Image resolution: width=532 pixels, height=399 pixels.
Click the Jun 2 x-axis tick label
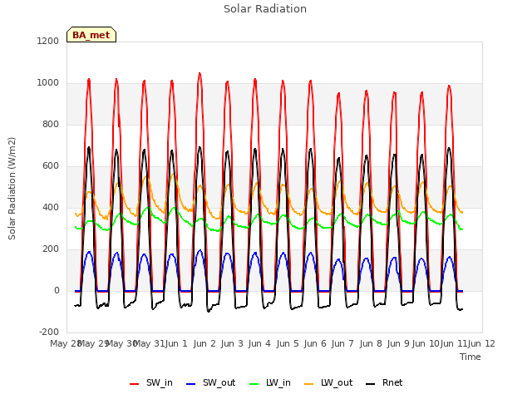click(204, 343)
